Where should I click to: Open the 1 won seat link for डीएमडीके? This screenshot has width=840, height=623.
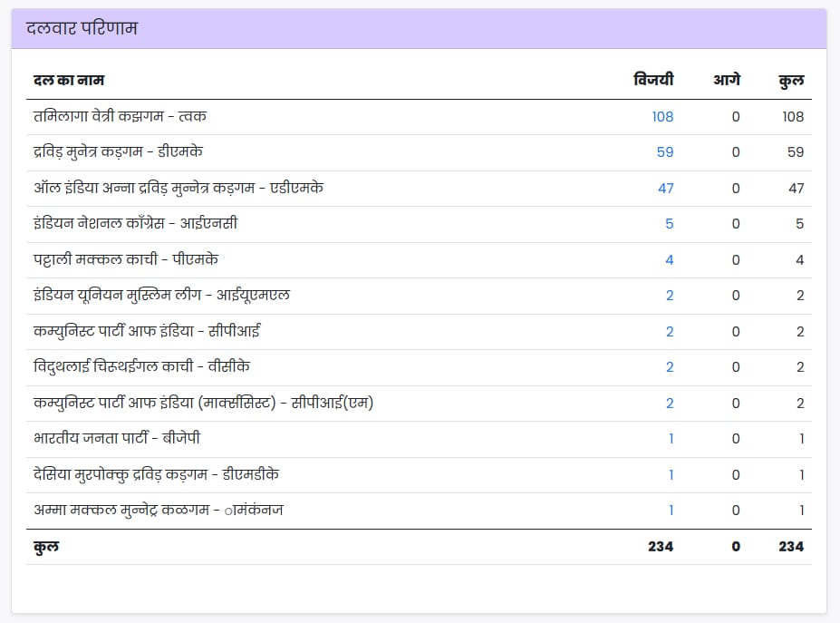tap(671, 475)
